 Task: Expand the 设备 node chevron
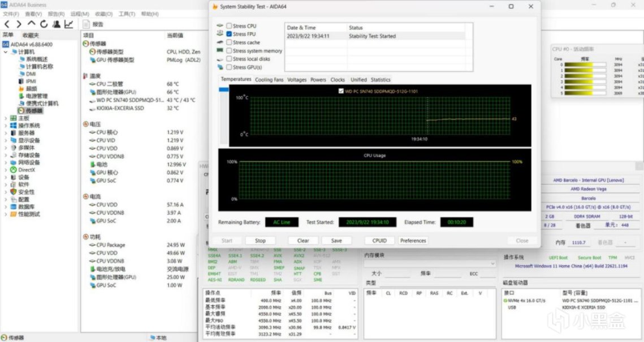[6, 177]
